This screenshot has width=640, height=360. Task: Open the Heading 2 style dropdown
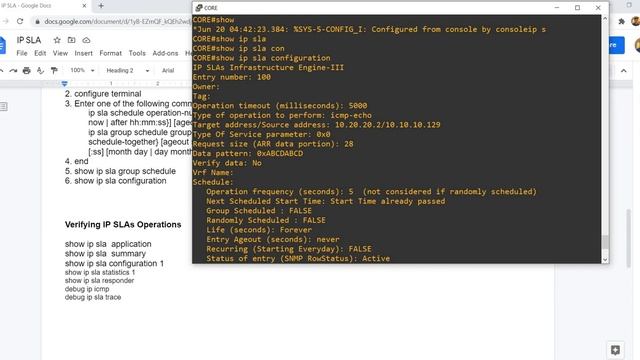click(x=128, y=71)
